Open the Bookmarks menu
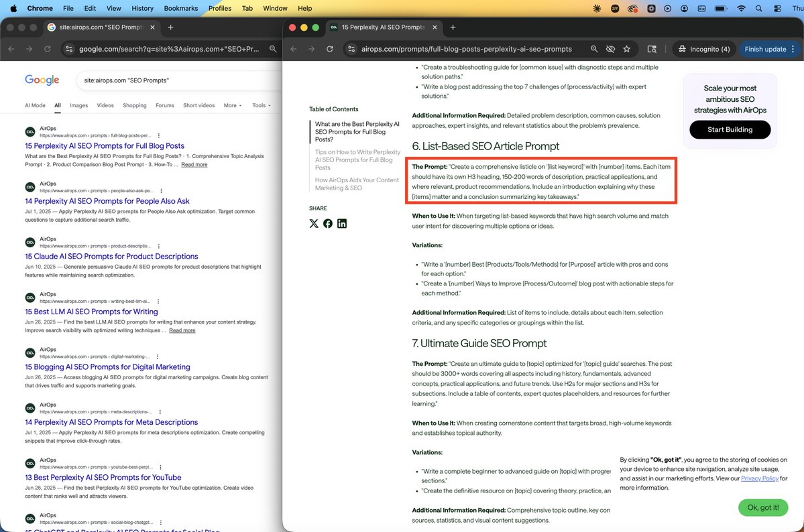Viewport: 804px width, 532px height. 181,8
